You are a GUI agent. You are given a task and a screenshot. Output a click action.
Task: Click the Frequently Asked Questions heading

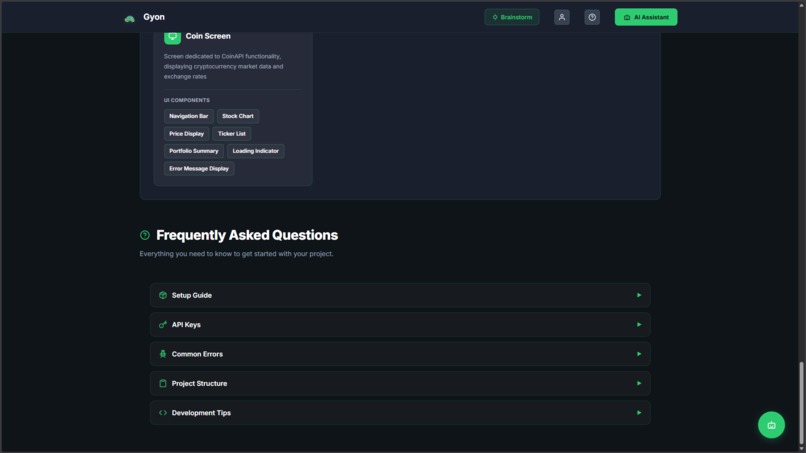tap(247, 235)
